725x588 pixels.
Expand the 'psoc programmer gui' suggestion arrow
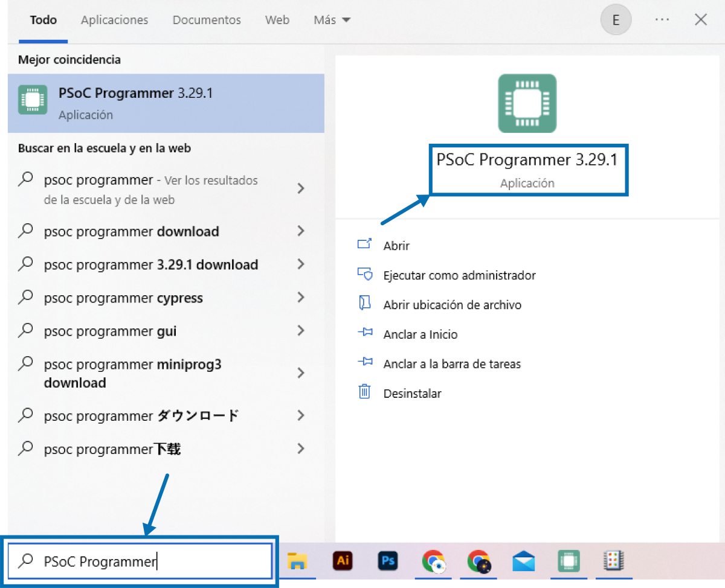click(x=301, y=330)
